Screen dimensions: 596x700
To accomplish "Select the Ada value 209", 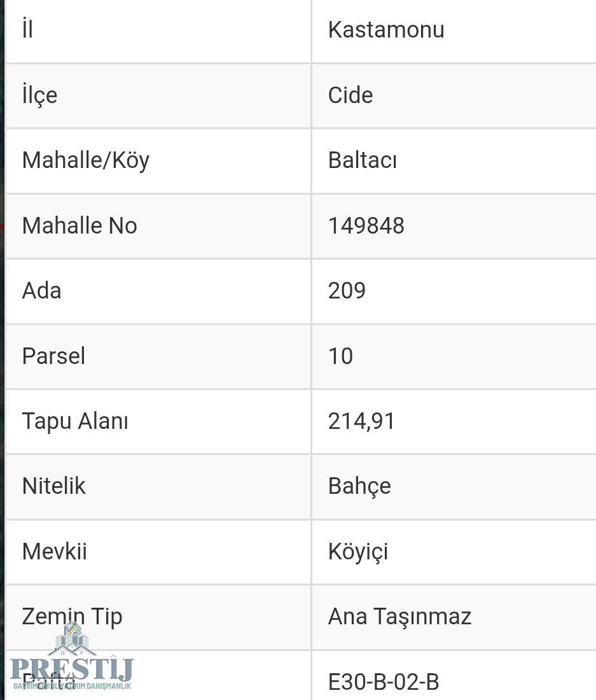I will tap(347, 291).
